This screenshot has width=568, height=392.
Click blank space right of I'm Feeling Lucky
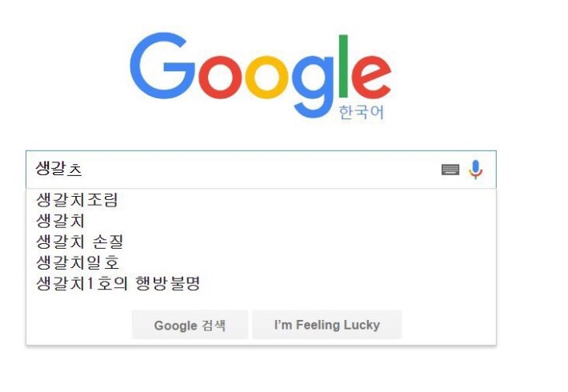(448, 325)
